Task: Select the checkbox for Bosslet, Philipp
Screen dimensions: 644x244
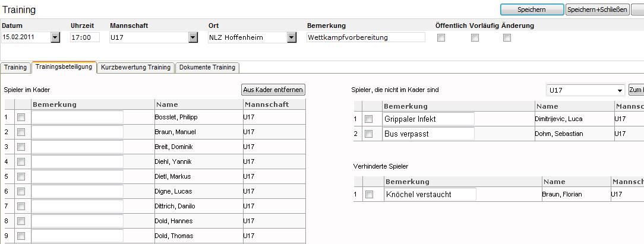Action: pos(21,118)
